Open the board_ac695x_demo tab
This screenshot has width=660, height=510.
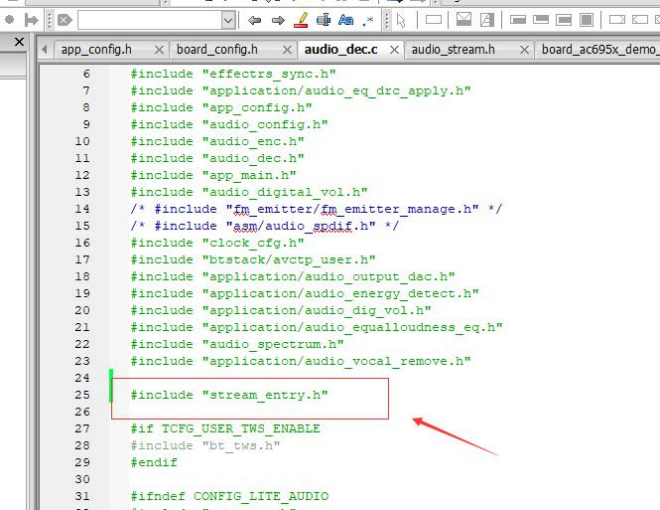[x=600, y=50]
